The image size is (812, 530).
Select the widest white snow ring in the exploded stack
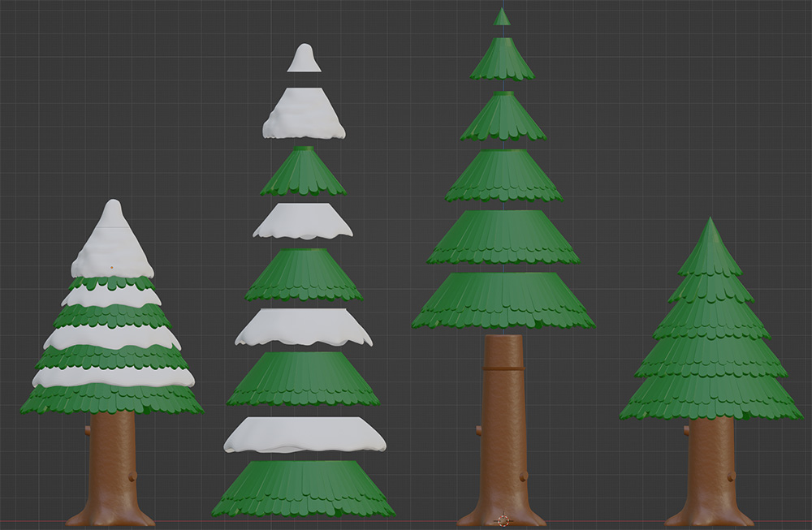click(x=304, y=435)
